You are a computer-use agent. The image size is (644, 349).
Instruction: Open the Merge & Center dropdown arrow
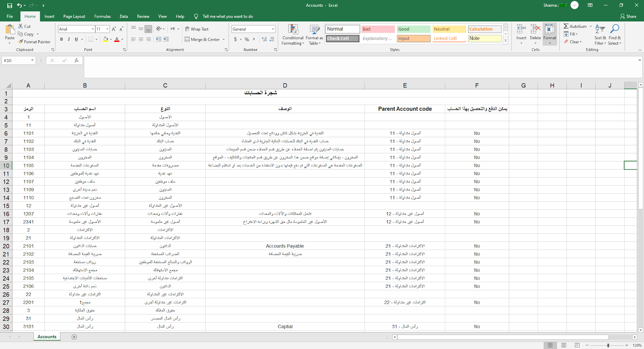224,39
